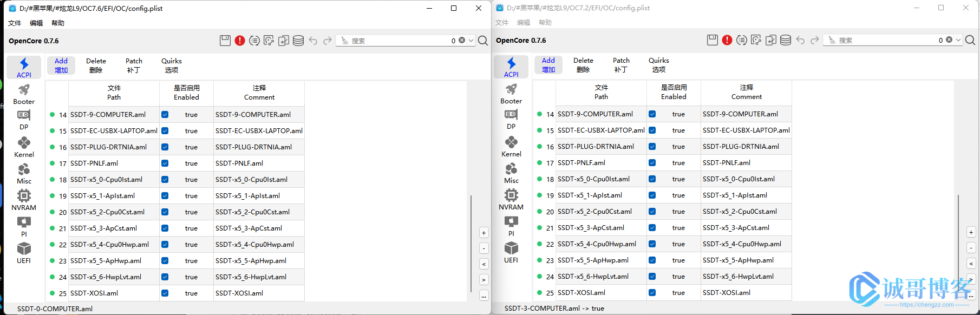Screen dimensions: 980x315
Task: Switch to Quirks 选项 tab in OC7.2 window
Action: pos(659,65)
